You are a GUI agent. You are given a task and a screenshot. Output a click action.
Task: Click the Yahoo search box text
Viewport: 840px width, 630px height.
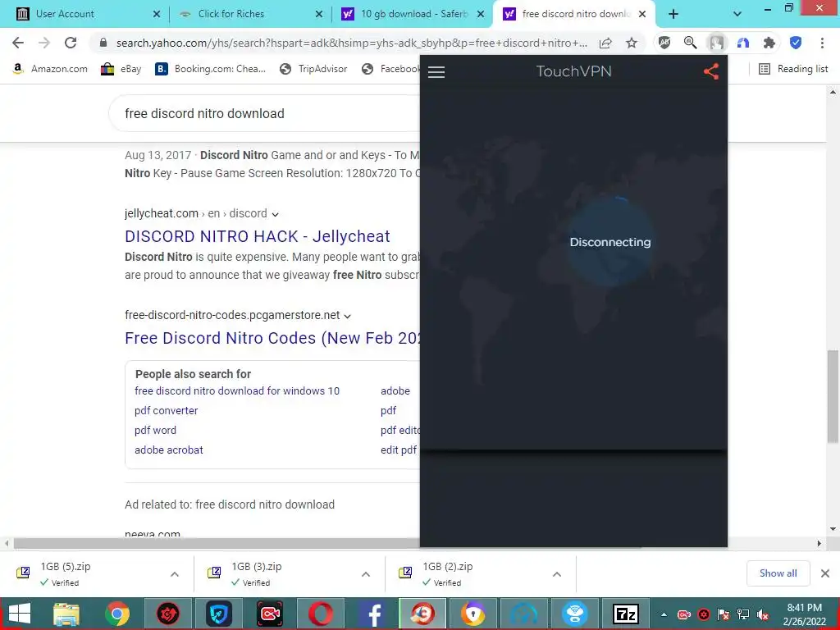(204, 113)
